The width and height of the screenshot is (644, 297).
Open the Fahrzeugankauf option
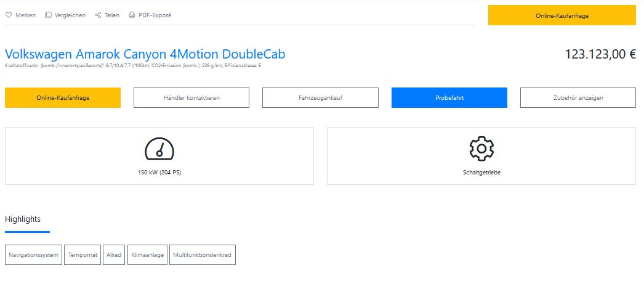(x=320, y=98)
